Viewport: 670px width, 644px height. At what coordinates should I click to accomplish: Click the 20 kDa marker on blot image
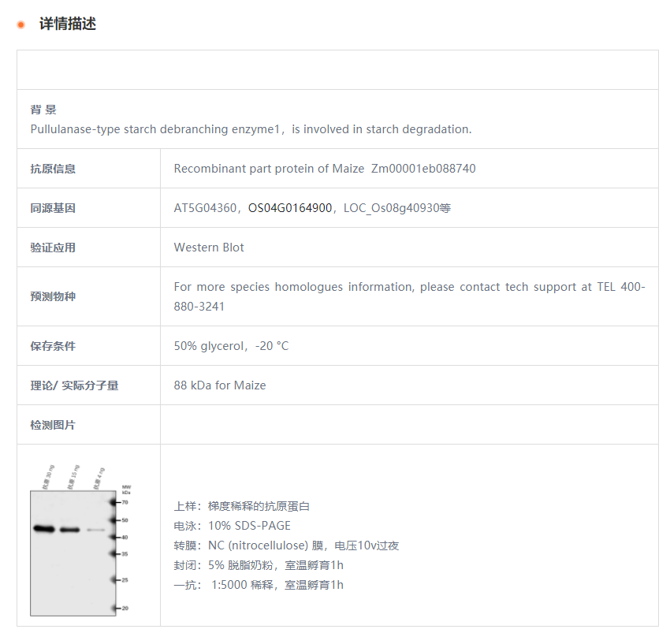(124, 609)
